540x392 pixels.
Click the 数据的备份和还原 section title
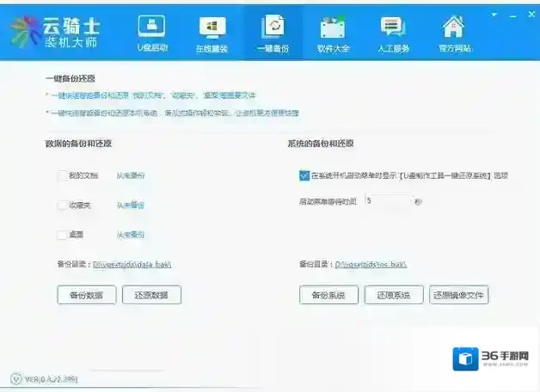[x=78, y=144]
